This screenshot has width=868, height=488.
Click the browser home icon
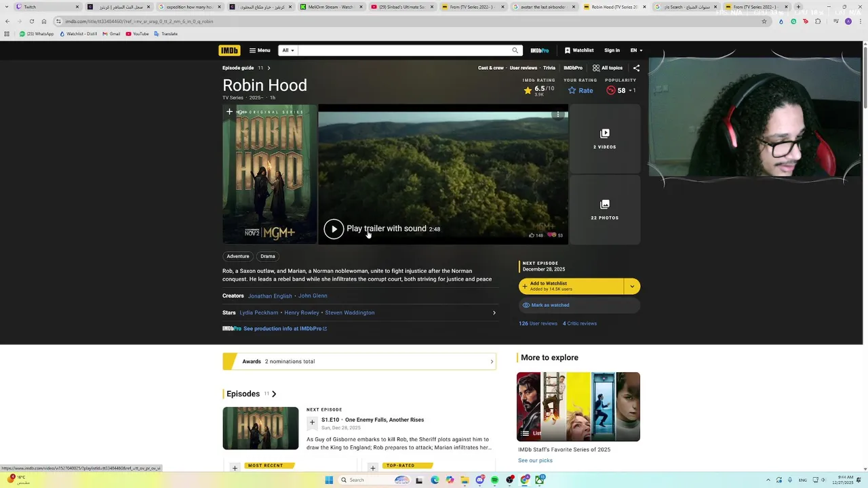coord(43,21)
